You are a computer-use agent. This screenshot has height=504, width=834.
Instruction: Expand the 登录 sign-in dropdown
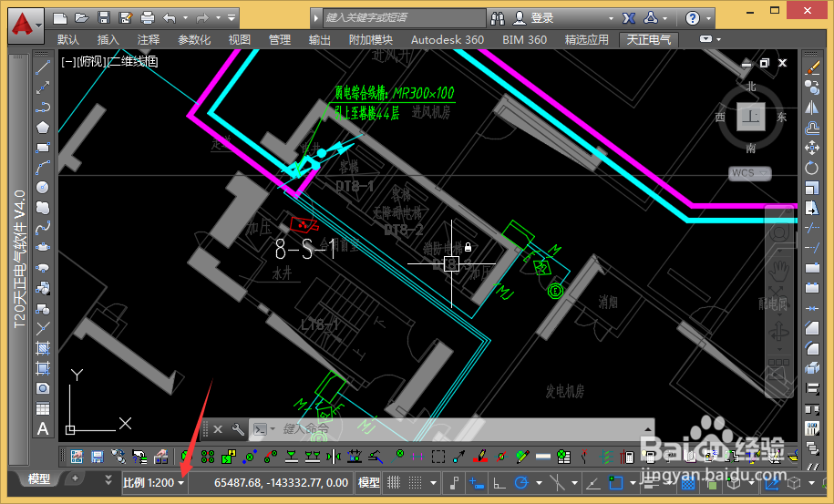click(x=611, y=18)
